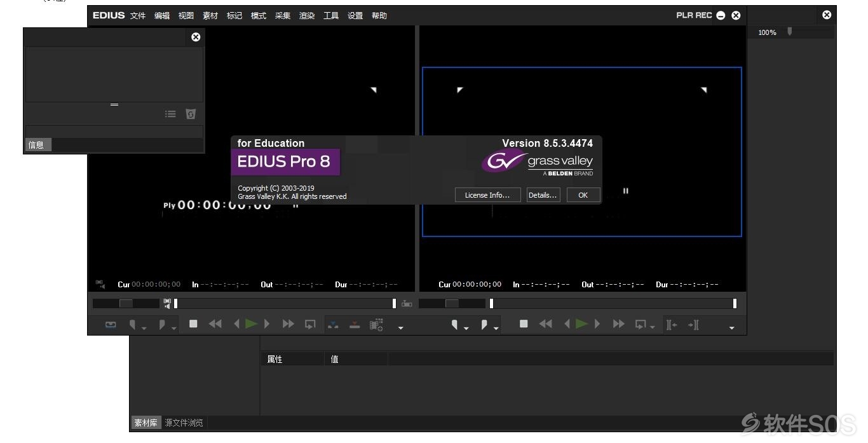The width and height of the screenshot is (868, 443).
Task: Open the 视图 menu
Action: click(x=186, y=16)
